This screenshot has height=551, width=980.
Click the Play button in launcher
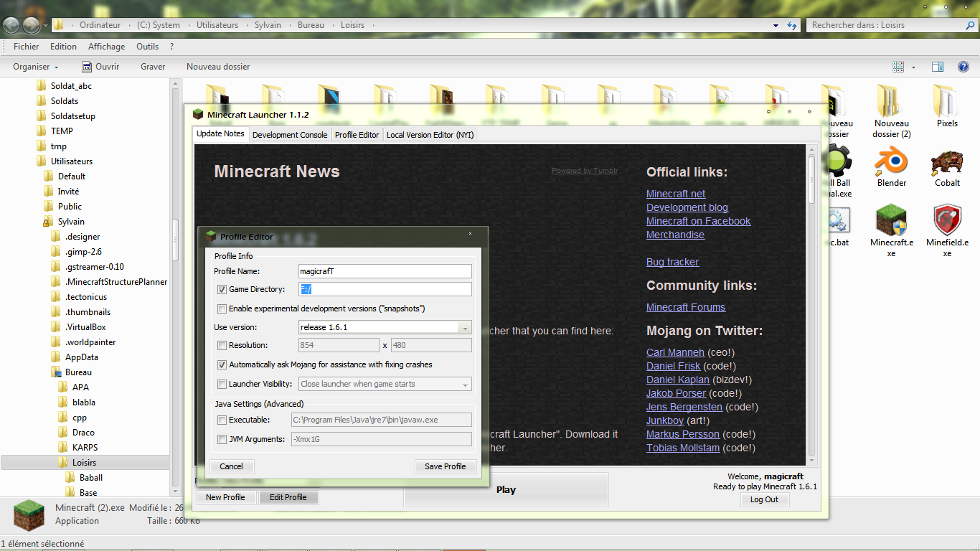click(x=506, y=490)
